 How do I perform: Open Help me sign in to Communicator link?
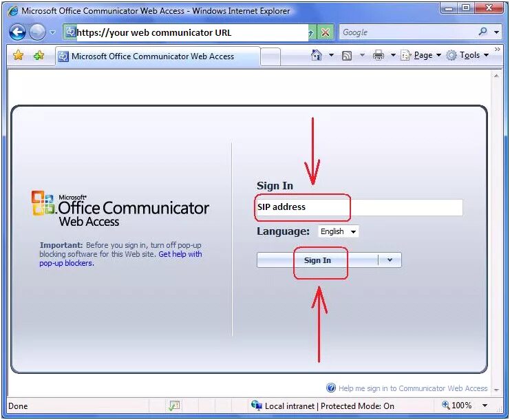(x=413, y=388)
